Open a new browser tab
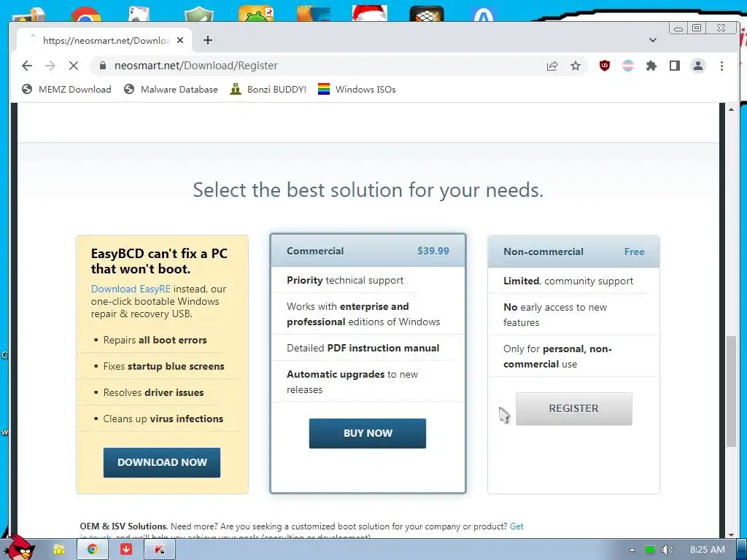 coord(208,40)
